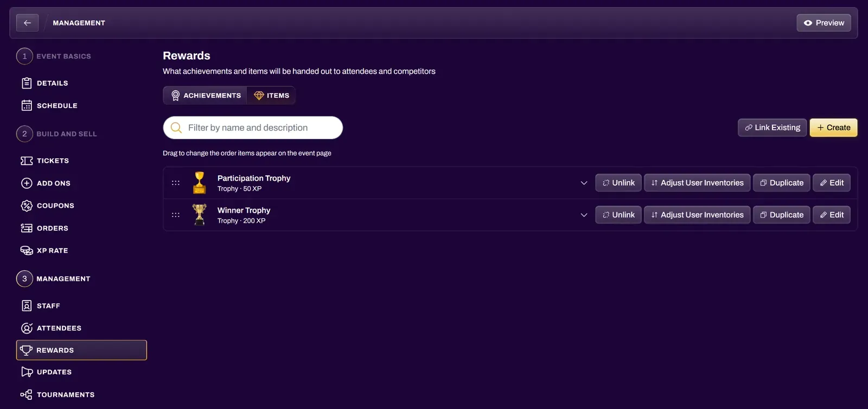Open Schedule in the sidebar
The width and height of the screenshot is (868, 409).
(x=49, y=105)
